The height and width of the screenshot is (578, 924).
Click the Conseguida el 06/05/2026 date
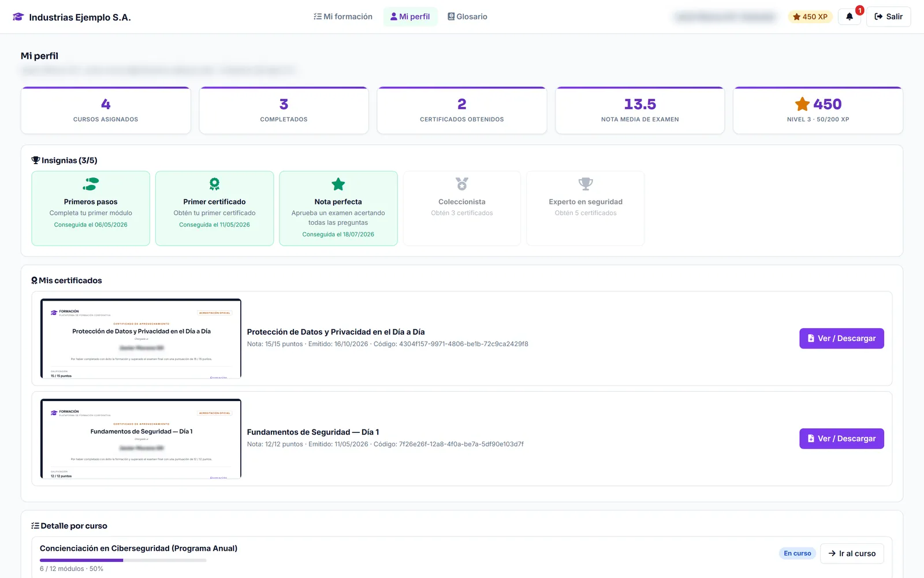tap(91, 225)
